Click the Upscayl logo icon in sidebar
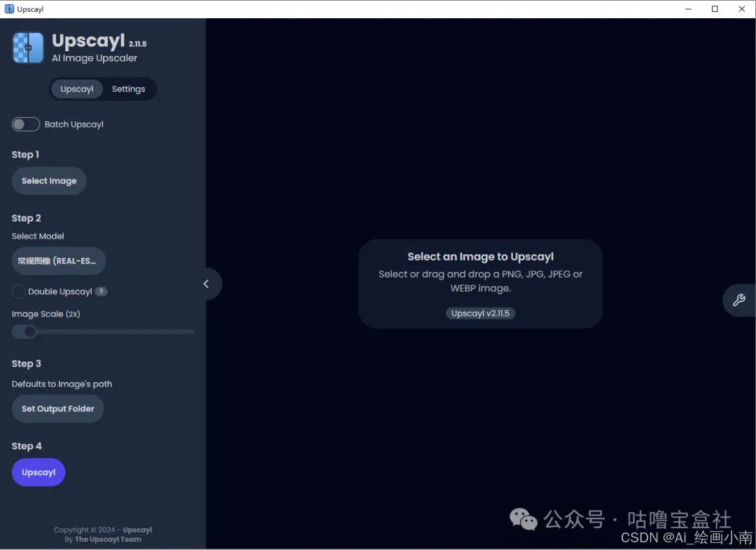This screenshot has height=550, width=756. pos(28,48)
